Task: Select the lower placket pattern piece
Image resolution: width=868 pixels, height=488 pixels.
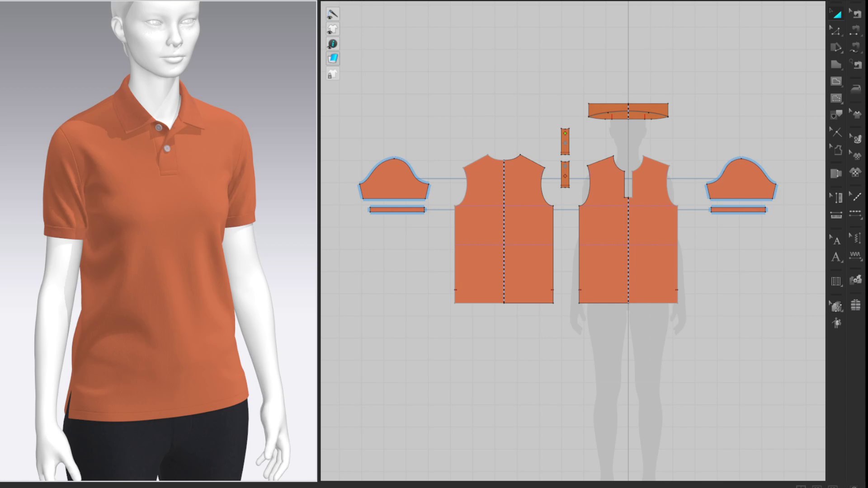Action: pos(565,174)
